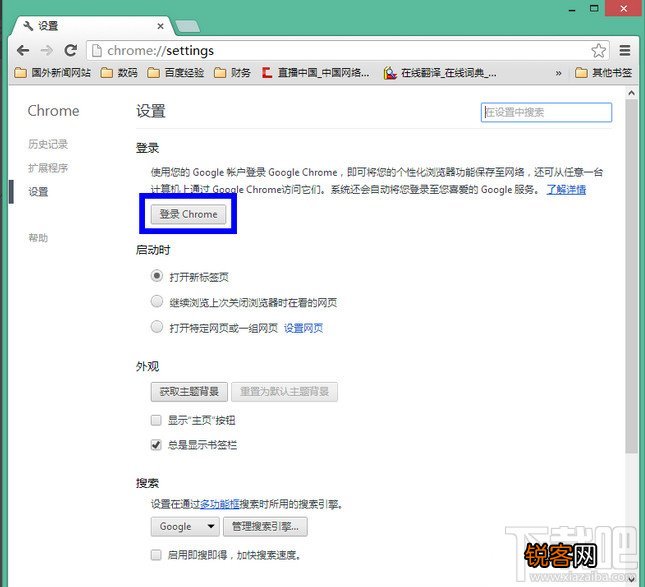Bookmark this page with the star icon
This screenshot has height=587, width=645.
[x=599, y=51]
